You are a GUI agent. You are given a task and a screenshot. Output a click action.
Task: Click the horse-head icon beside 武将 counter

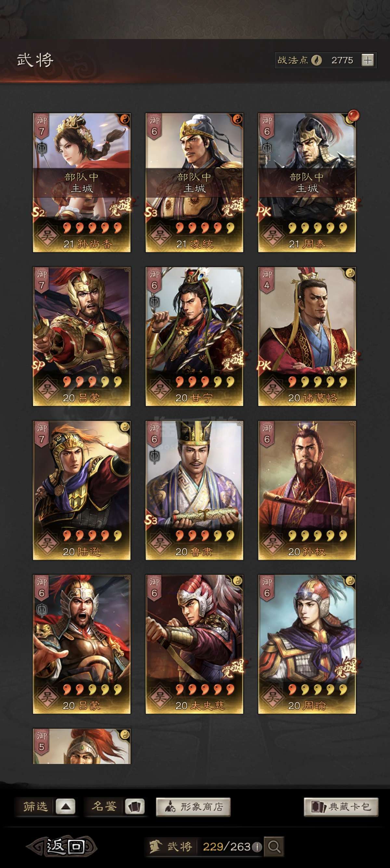click(156, 846)
